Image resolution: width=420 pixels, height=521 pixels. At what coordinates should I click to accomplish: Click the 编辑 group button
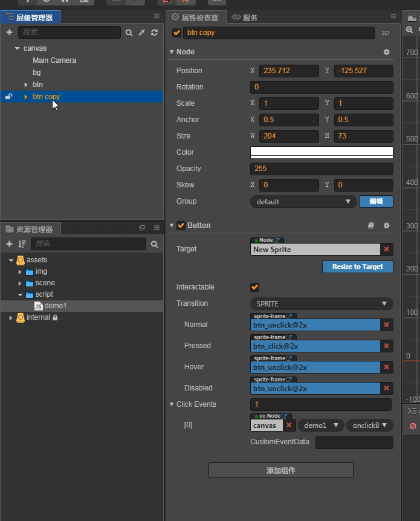pyautogui.click(x=376, y=201)
